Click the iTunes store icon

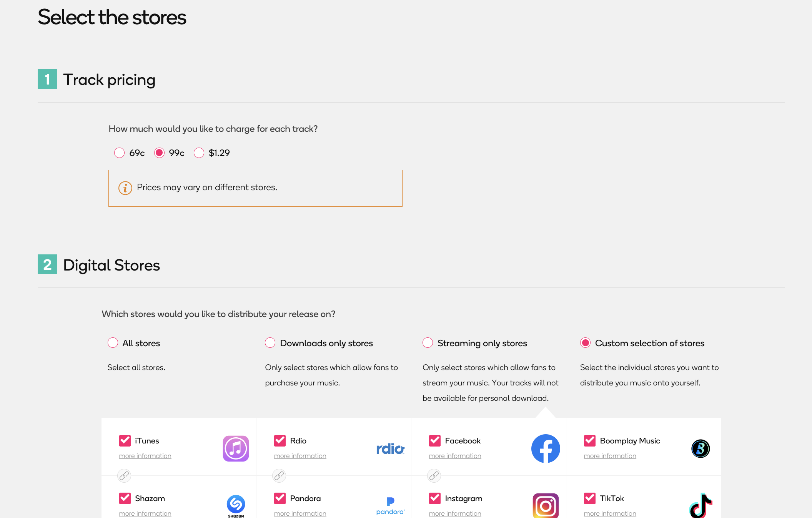(x=236, y=448)
